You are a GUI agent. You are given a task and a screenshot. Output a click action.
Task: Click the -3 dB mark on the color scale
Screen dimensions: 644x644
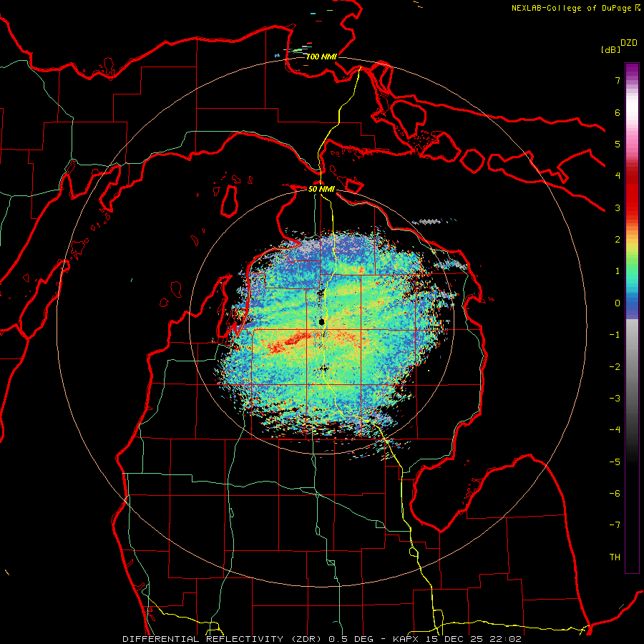615,399
